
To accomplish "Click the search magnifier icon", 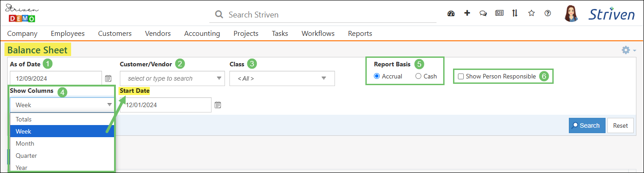I will [x=219, y=15].
